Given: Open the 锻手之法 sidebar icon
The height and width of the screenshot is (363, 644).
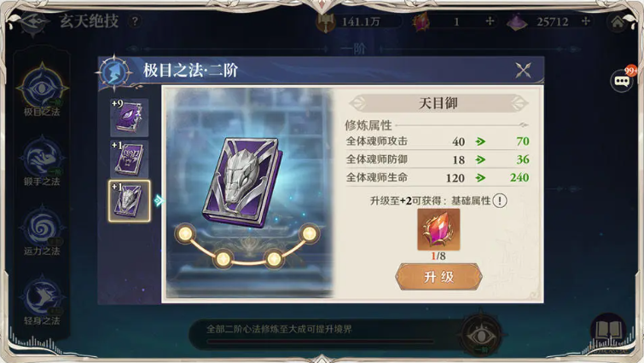Looking at the screenshot, I should click(42, 158).
